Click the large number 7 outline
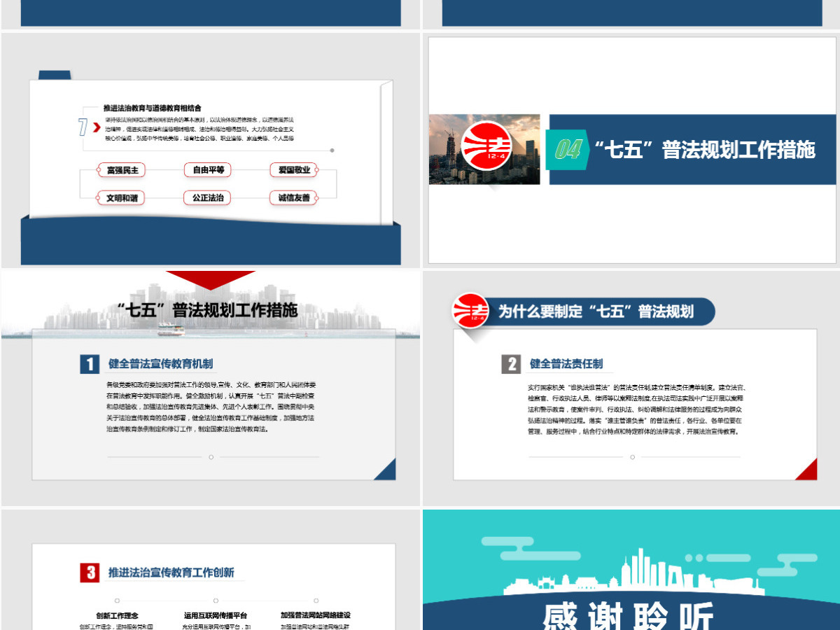This screenshot has width=840, height=630. 83,127
